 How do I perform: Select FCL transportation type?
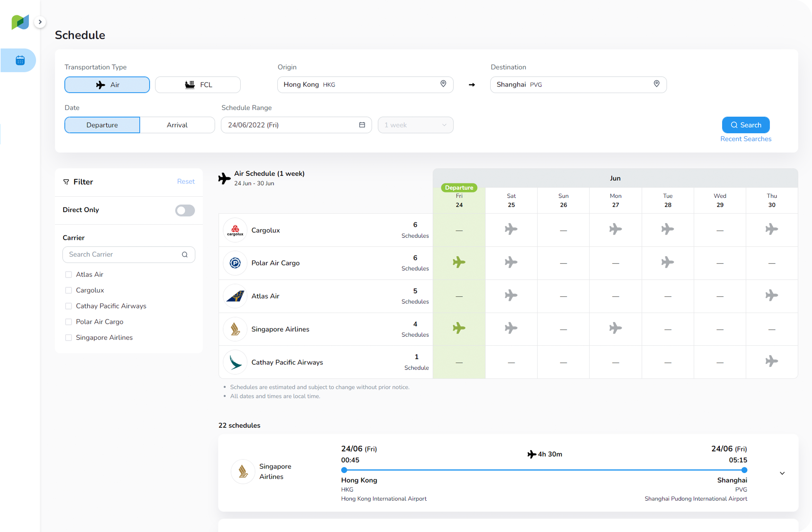pyautogui.click(x=197, y=85)
